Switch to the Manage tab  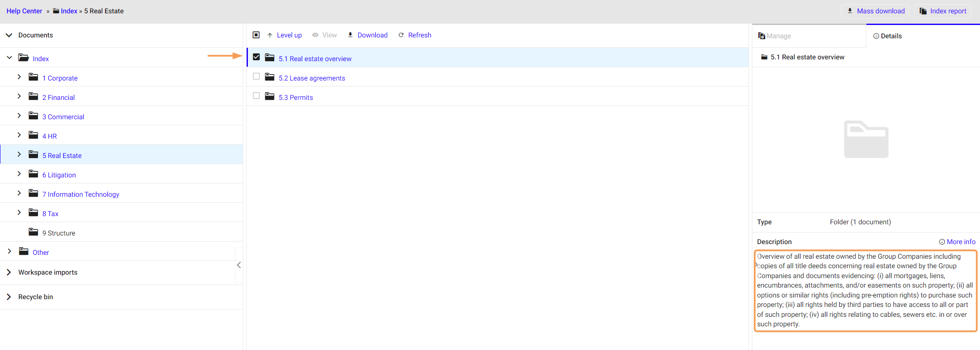[809, 36]
